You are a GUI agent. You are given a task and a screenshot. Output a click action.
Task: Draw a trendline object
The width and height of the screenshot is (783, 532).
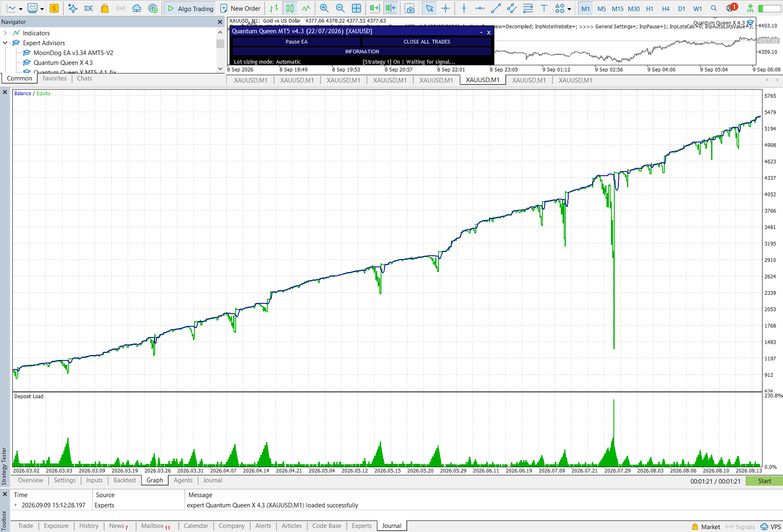point(496,8)
